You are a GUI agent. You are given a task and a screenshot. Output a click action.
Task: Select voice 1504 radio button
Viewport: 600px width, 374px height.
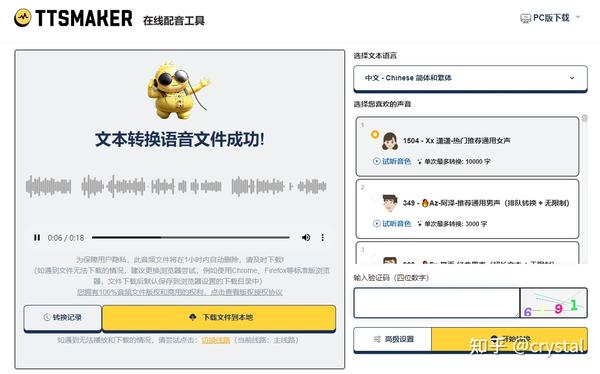tap(375, 134)
